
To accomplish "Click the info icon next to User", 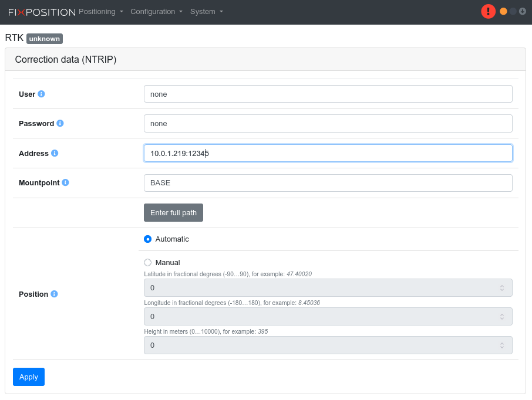I will click(x=41, y=94).
